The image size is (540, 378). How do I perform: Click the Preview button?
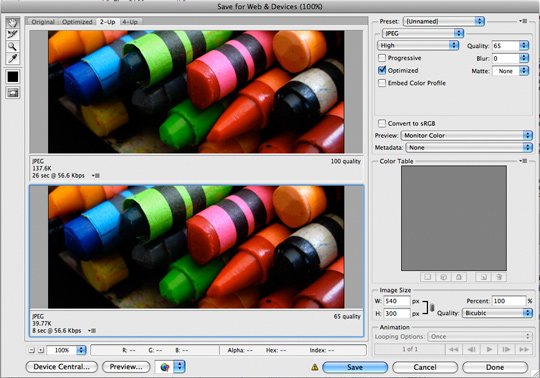coord(126,367)
